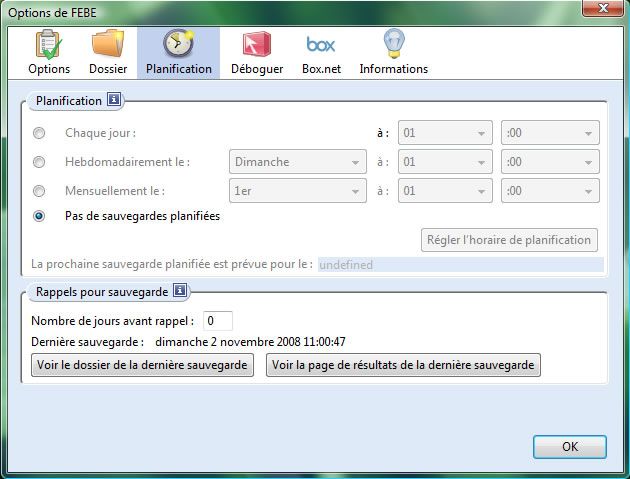Open the Chaque jour minutes dropdown

[550, 133]
